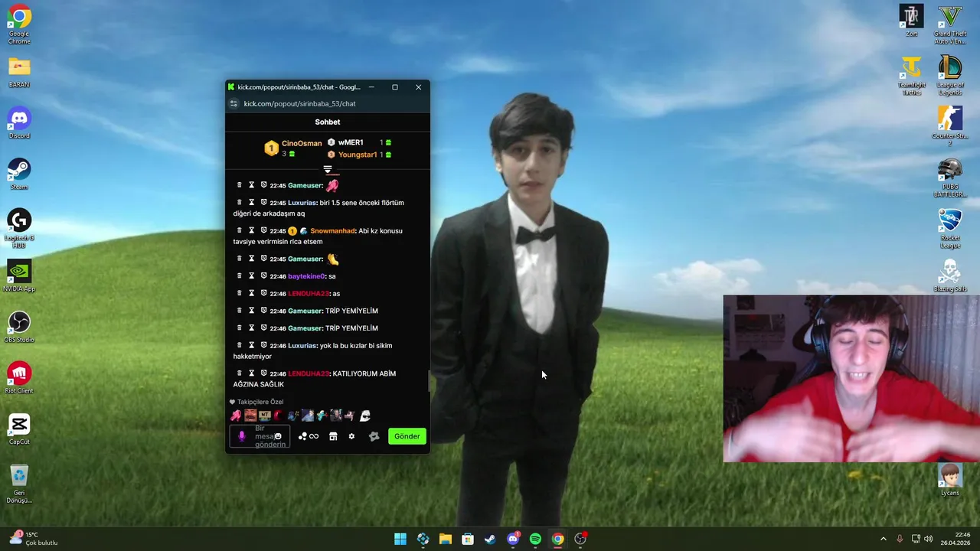Launch Discord from the desktop
980x551 pixels.
pyautogui.click(x=19, y=123)
